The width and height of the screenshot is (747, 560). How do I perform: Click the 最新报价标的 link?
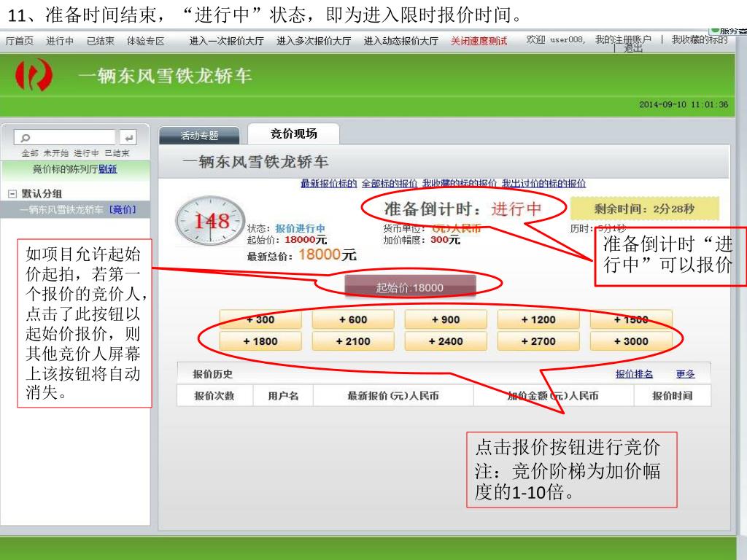pos(329,183)
